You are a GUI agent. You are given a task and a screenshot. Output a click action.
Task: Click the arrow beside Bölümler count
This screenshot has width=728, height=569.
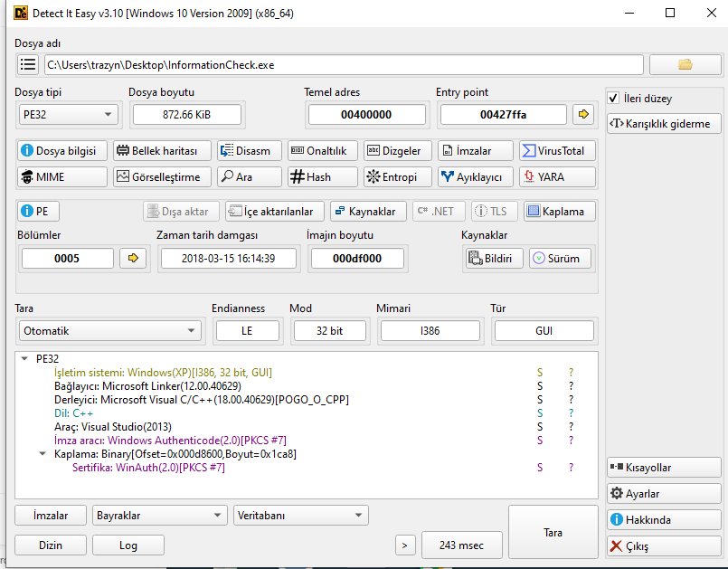click(132, 258)
